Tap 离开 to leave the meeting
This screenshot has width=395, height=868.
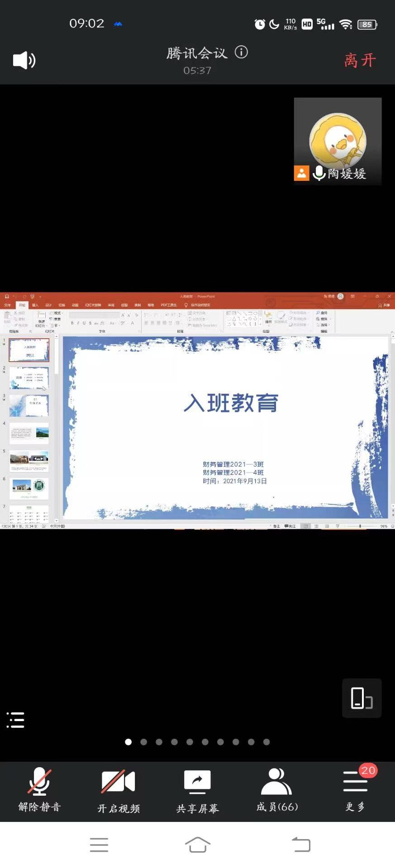(x=360, y=60)
